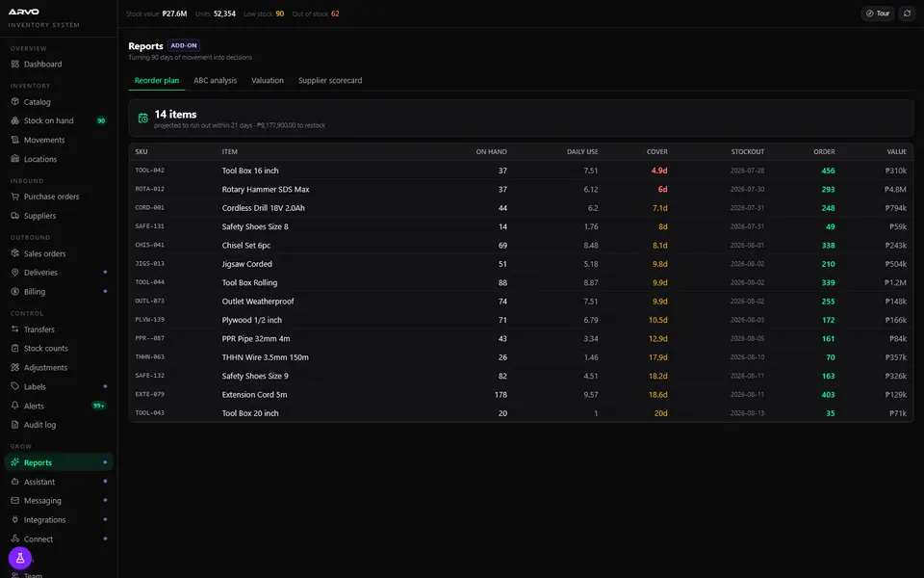Select the Tool Box 16 inch item
Screen dimensions: 924x578
point(250,171)
